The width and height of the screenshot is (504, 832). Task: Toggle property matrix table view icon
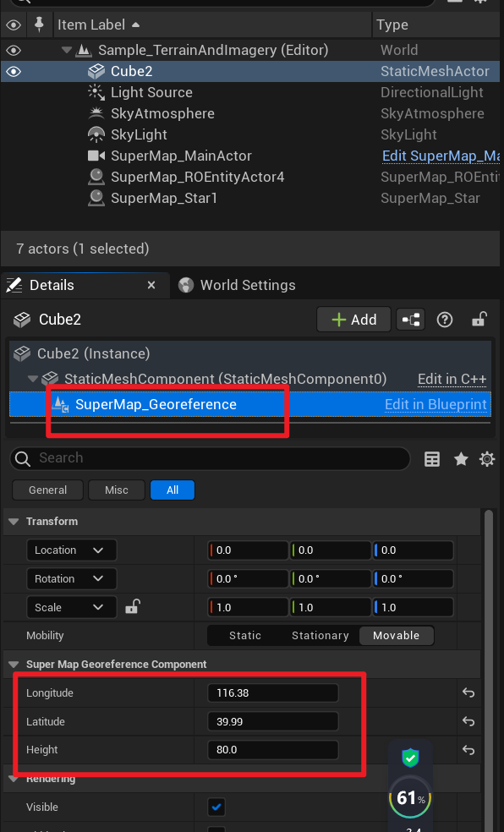coord(432,459)
